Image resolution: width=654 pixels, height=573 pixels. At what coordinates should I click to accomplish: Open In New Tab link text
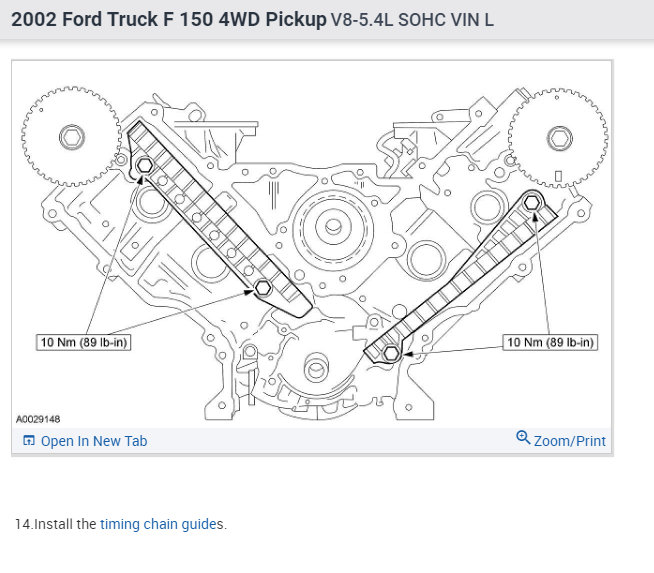tap(94, 441)
